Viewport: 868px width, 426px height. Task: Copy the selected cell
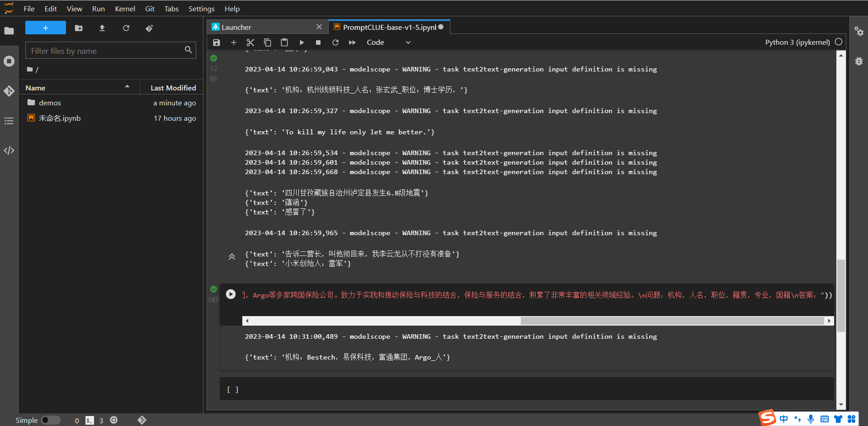tap(268, 43)
